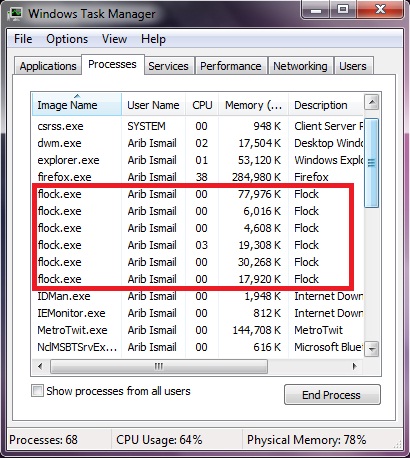The width and height of the screenshot is (410, 458).
Task: Click the Windows Explorer description cell
Action: coord(329,160)
